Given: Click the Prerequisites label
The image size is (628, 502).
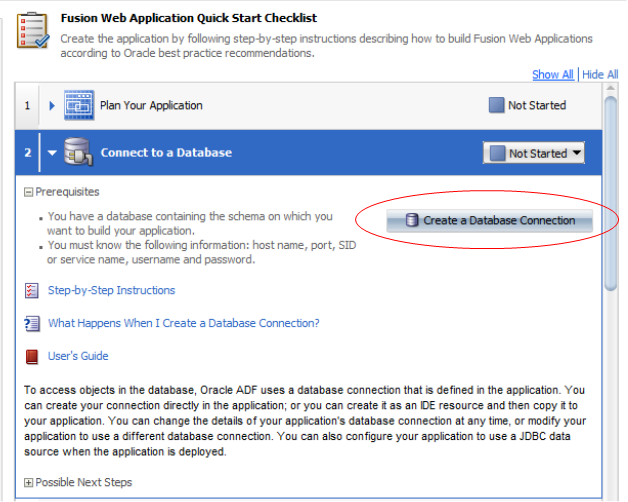Looking at the screenshot, I should [x=67, y=192].
